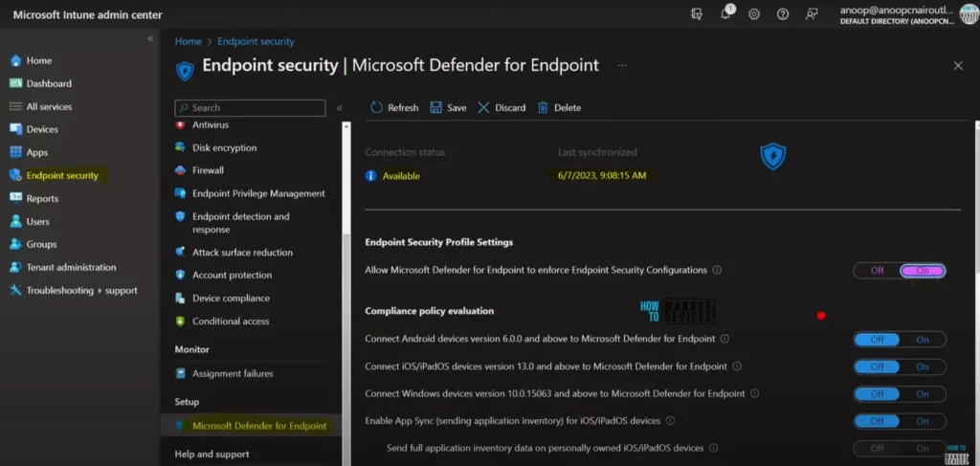
Task: Set Connect Android devices toggle to Off
Action: click(877, 340)
